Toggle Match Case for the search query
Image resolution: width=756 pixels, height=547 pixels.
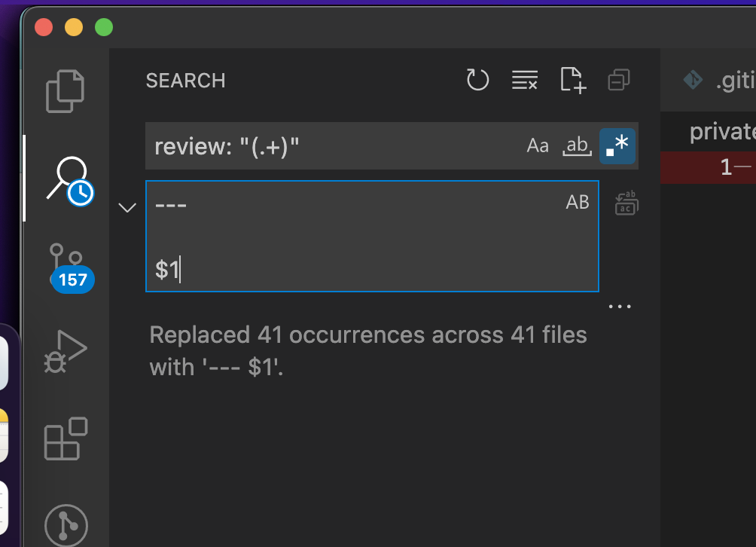click(x=538, y=145)
